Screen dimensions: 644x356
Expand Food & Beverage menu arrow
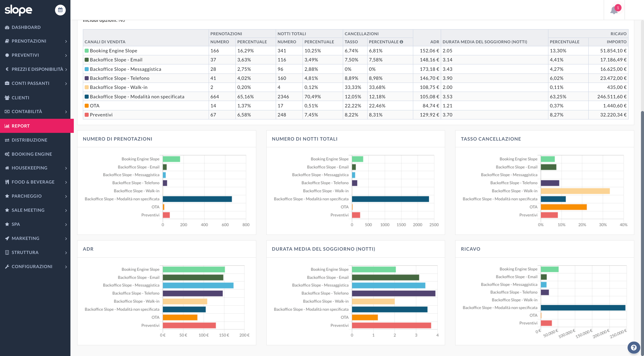click(x=66, y=182)
